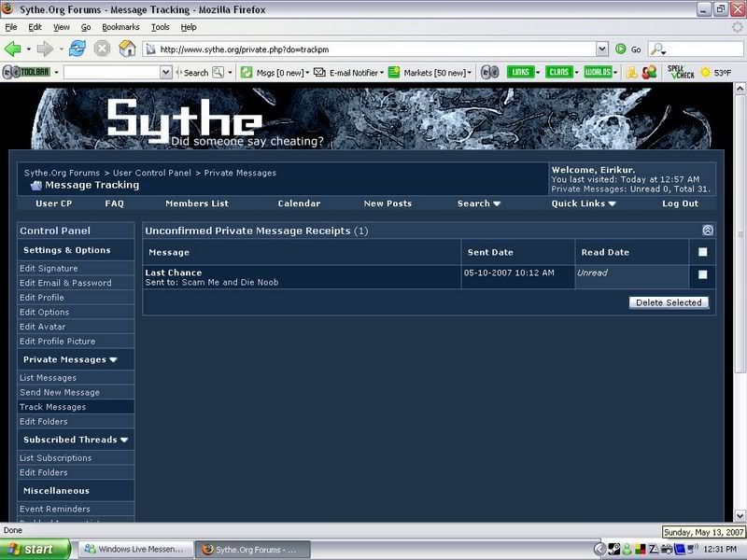Click the sun weather 53°F icon
747x560 pixels.
[705, 73]
